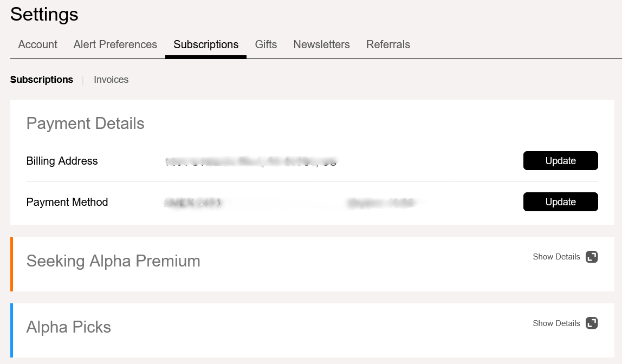Open the details popup icon beside Seeking Alpha Premium
Image resolution: width=622 pixels, height=364 pixels.
592,256
